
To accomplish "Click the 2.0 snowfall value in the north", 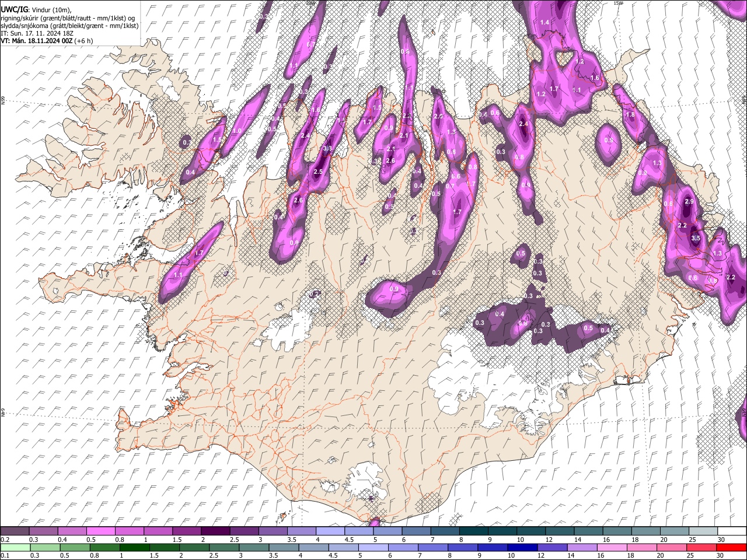I will point(439,116).
